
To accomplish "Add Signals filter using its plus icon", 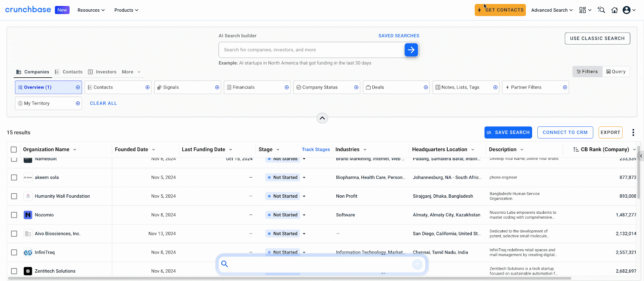I will click(217, 87).
